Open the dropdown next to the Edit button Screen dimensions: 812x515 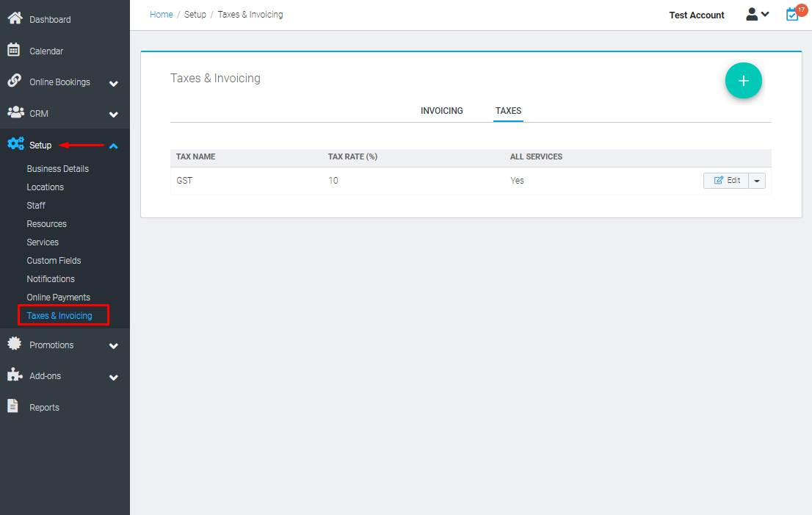[757, 180]
